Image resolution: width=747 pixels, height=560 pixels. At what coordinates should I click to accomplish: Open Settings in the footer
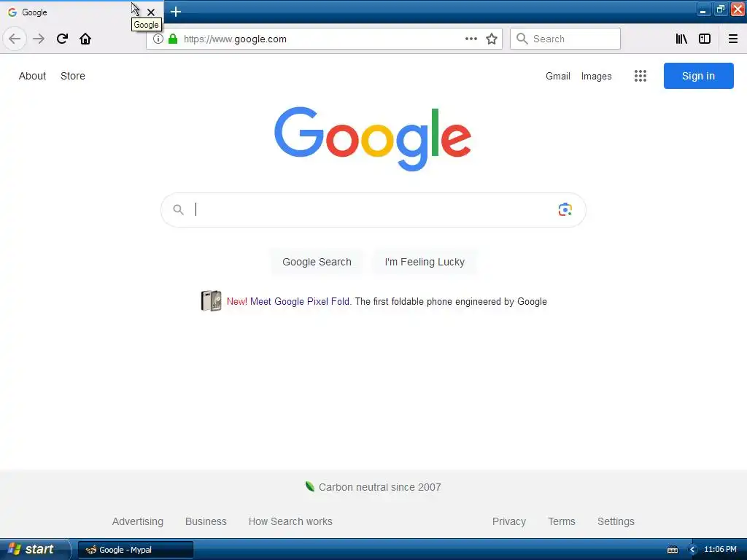[616, 521]
